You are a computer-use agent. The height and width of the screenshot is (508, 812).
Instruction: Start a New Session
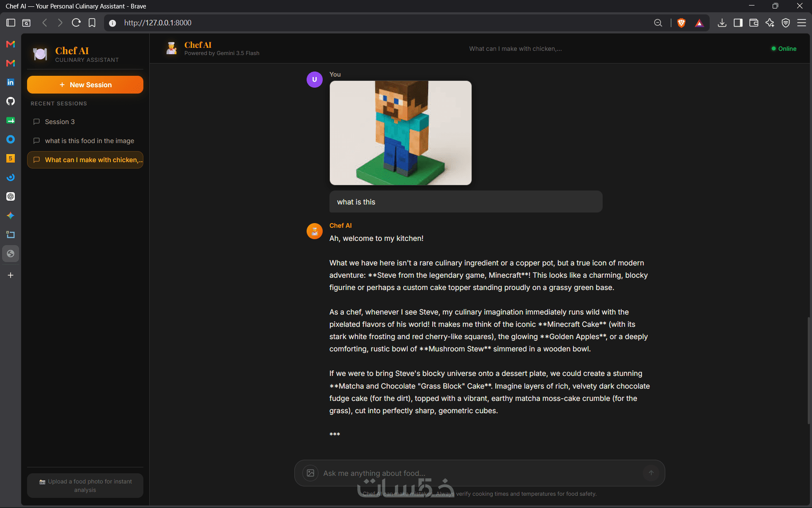[x=85, y=85]
